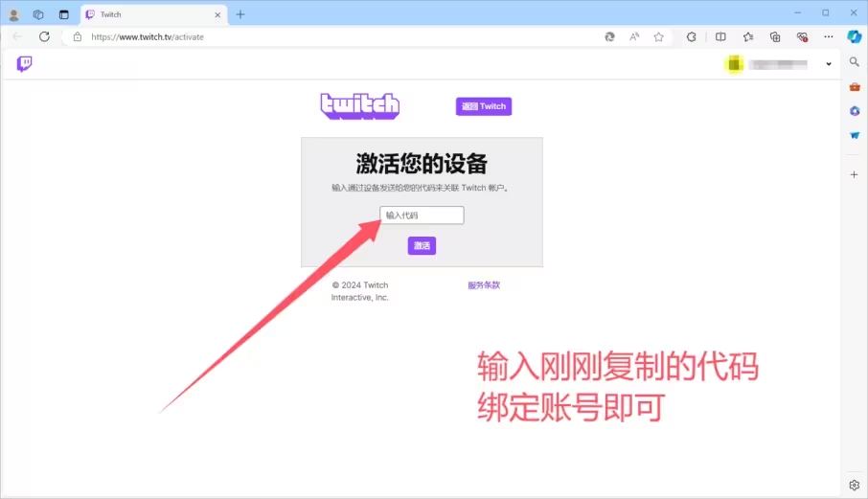Viewport: 868px width, 499px height.
Task: Add this page to favorites star
Action: (x=658, y=37)
